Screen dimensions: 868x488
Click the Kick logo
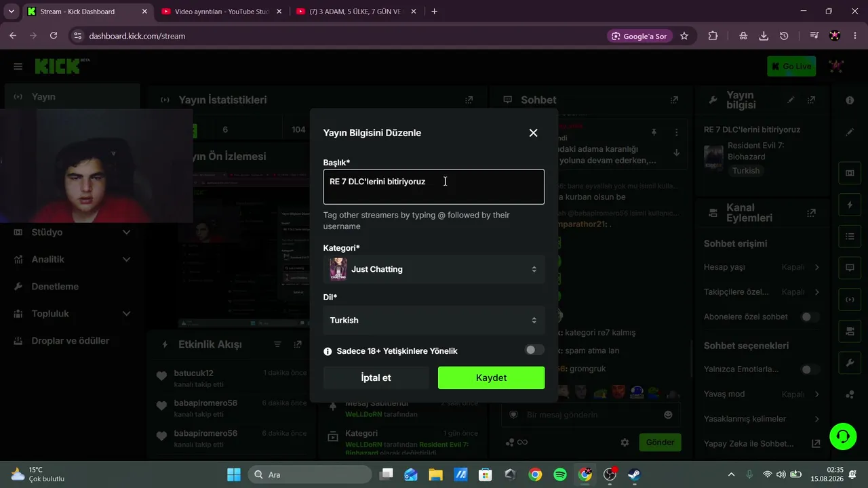click(x=59, y=66)
